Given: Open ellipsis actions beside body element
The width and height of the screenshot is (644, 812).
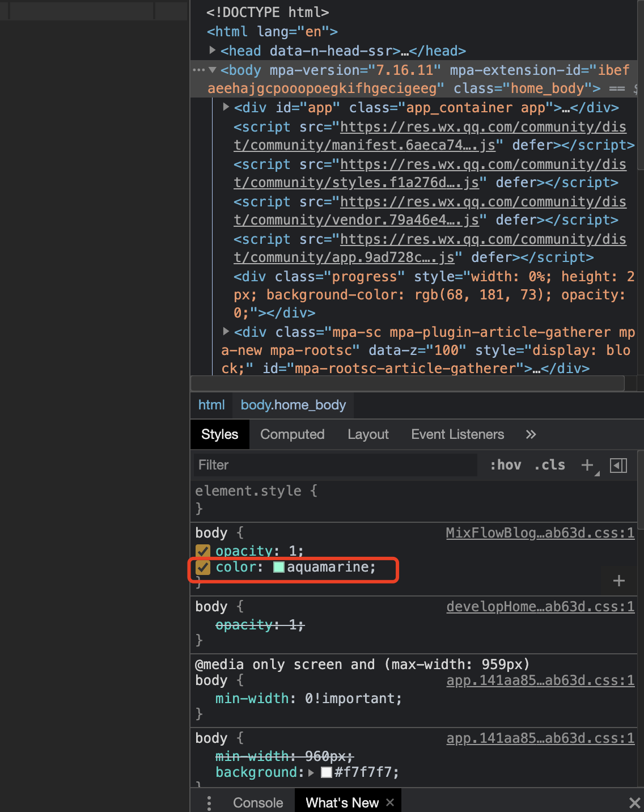Looking at the screenshot, I should 198,70.
